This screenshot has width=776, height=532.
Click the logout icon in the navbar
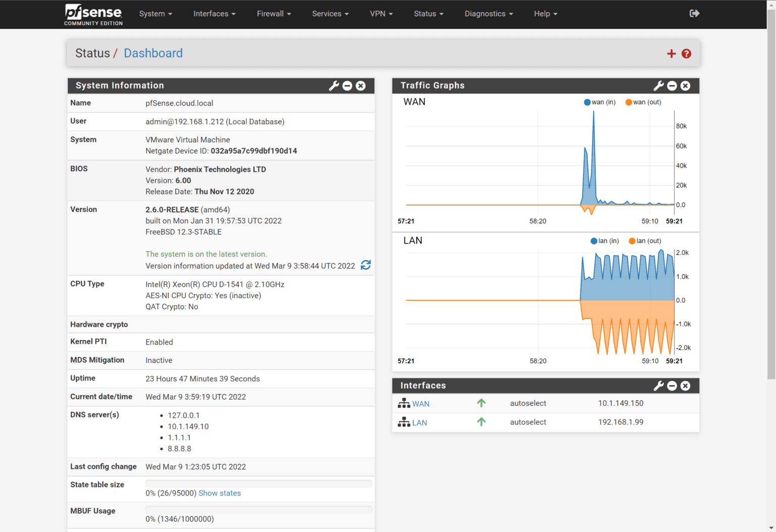coord(694,14)
